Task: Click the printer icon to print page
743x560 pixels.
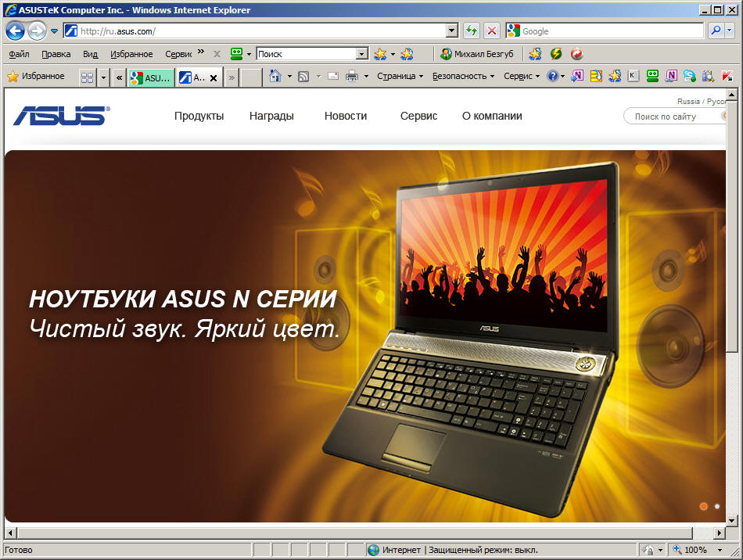Action: (x=352, y=77)
